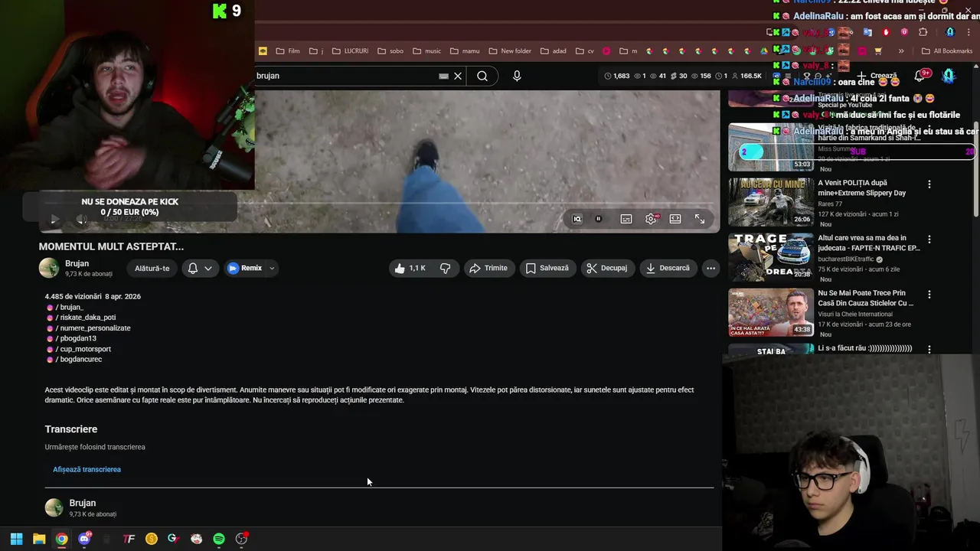
Task: Open Brujan channel avatar under video title
Action: [x=49, y=268]
